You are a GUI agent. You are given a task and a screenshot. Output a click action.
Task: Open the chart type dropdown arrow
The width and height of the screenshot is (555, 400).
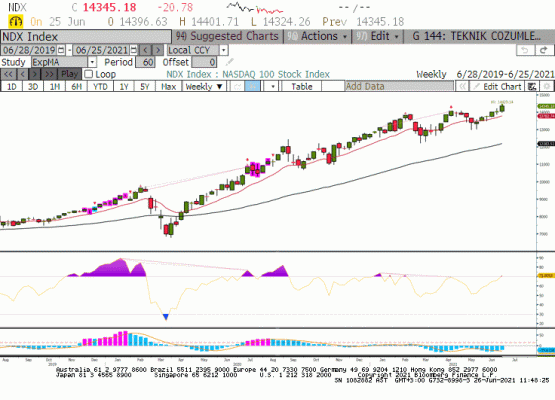(273, 86)
